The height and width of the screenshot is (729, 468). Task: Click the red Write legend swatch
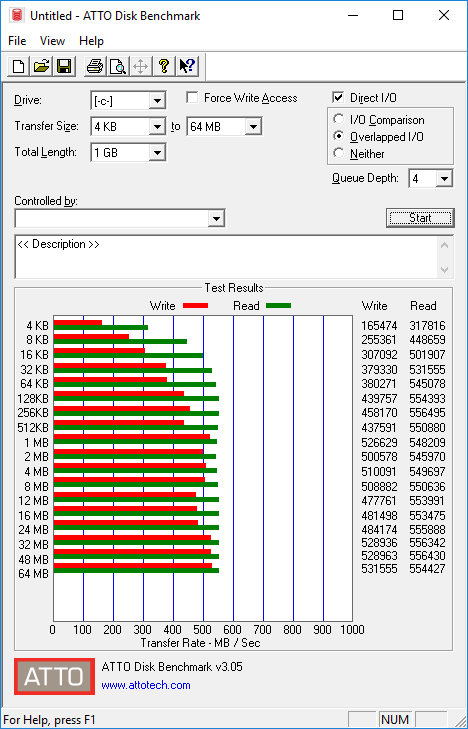195,306
